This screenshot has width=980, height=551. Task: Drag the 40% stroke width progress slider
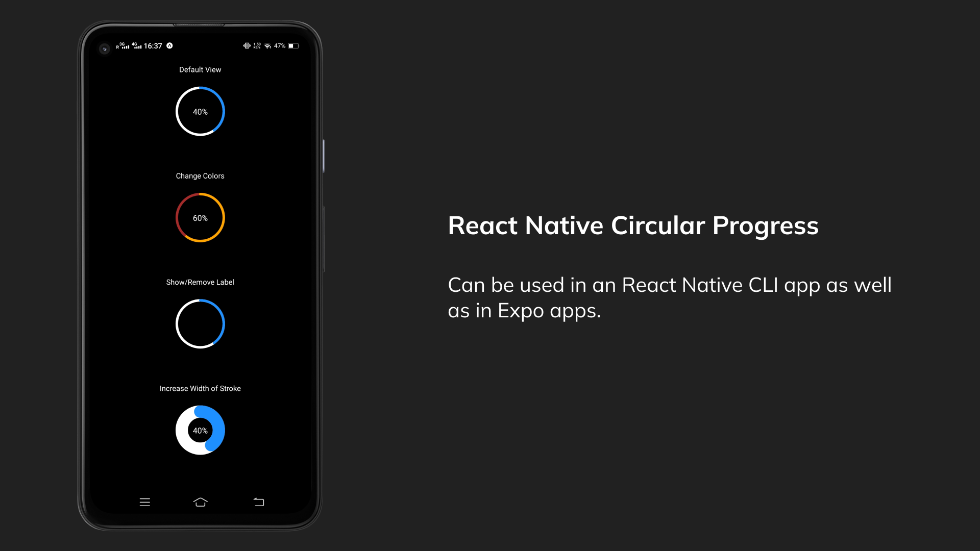pyautogui.click(x=200, y=430)
